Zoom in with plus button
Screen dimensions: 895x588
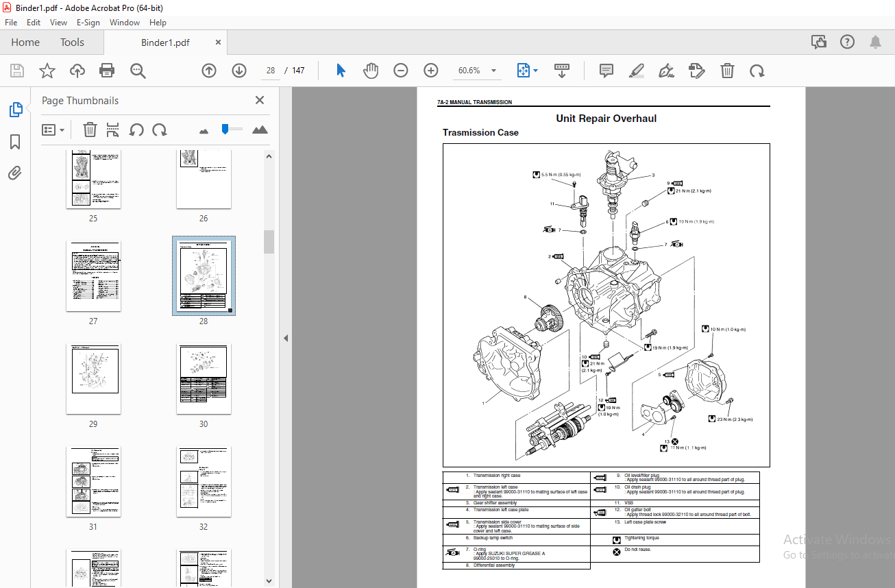(430, 71)
